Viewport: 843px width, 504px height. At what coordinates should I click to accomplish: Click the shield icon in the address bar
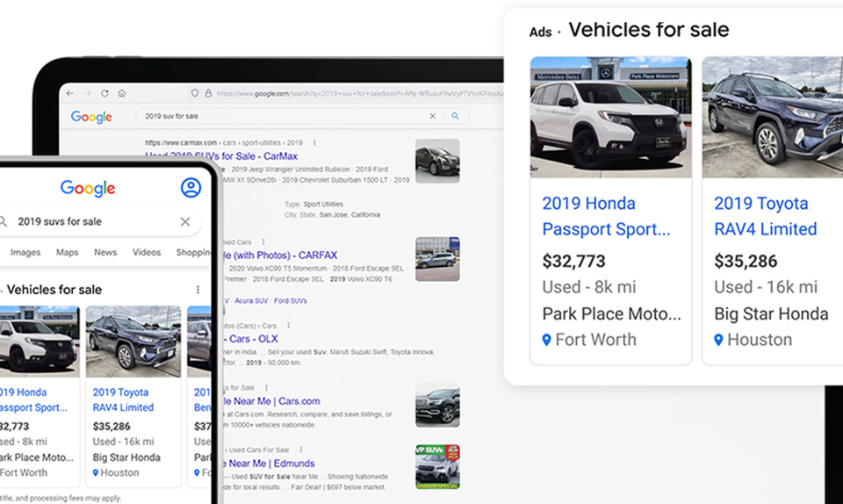pyautogui.click(x=195, y=93)
